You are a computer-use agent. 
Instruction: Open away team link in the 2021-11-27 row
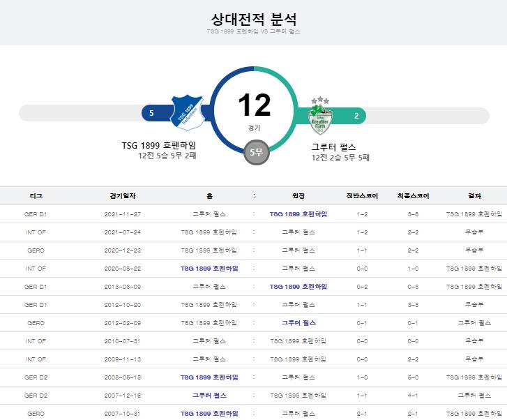[298, 214]
